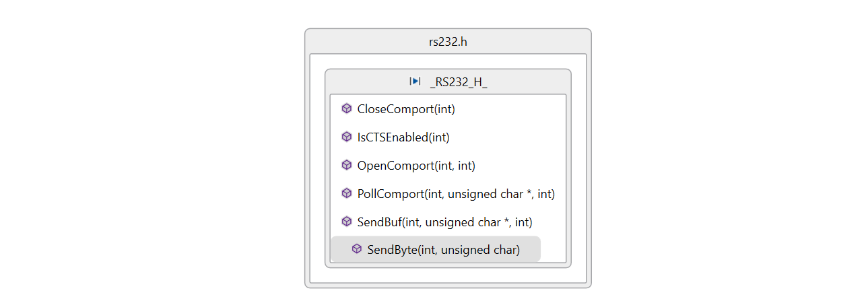Image resolution: width=868 pixels, height=299 pixels.
Task: Select the rs232.h group title
Action: [x=448, y=42]
